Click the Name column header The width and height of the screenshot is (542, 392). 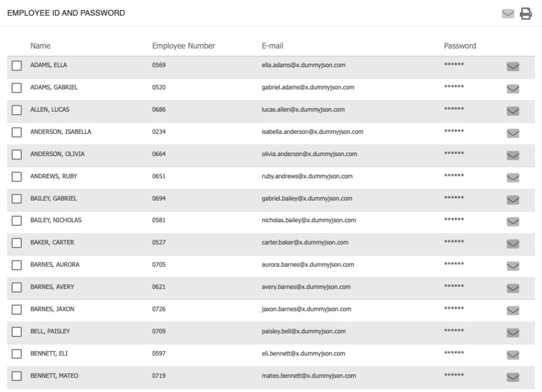click(x=40, y=46)
